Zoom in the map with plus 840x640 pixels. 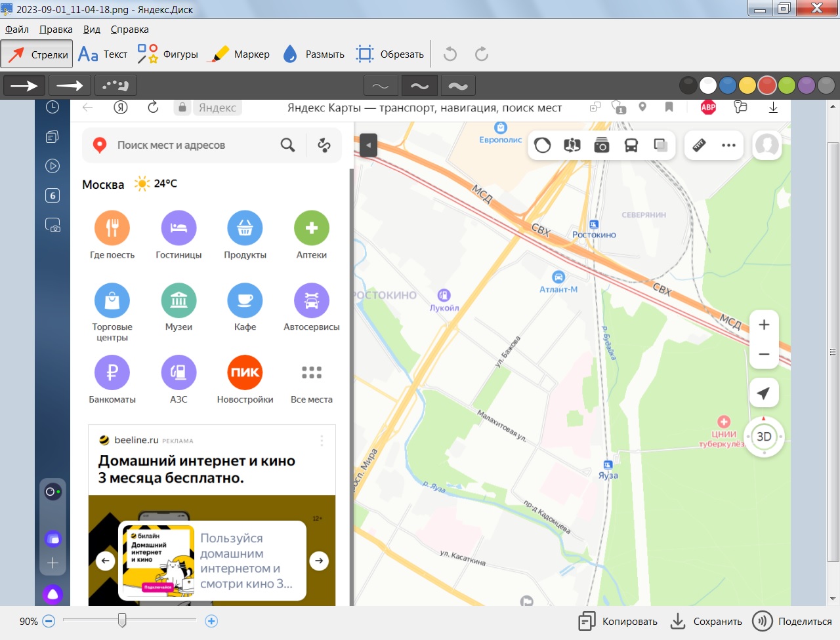click(764, 325)
